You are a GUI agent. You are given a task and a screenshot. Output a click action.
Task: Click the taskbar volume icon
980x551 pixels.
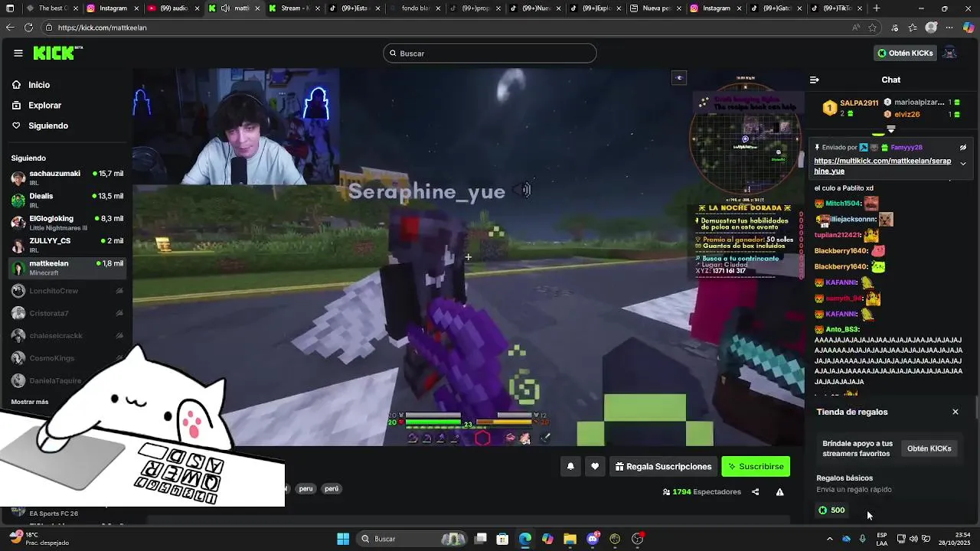point(913,539)
